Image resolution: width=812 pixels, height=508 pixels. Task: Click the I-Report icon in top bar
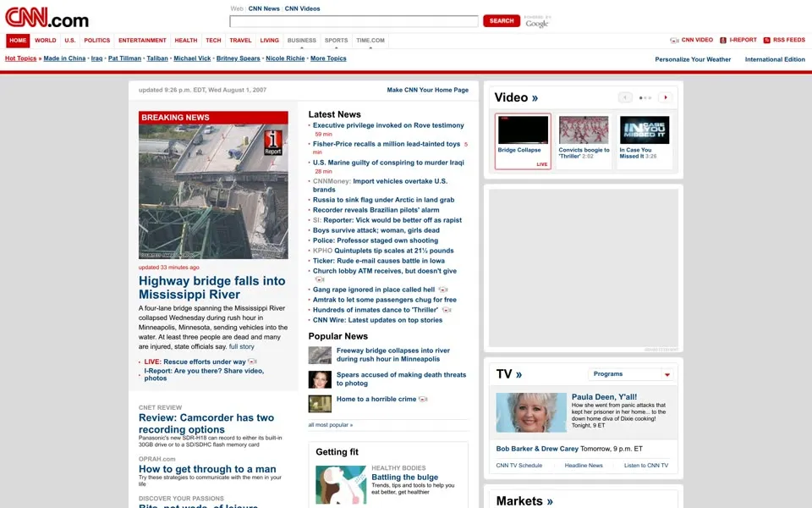[723, 41]
